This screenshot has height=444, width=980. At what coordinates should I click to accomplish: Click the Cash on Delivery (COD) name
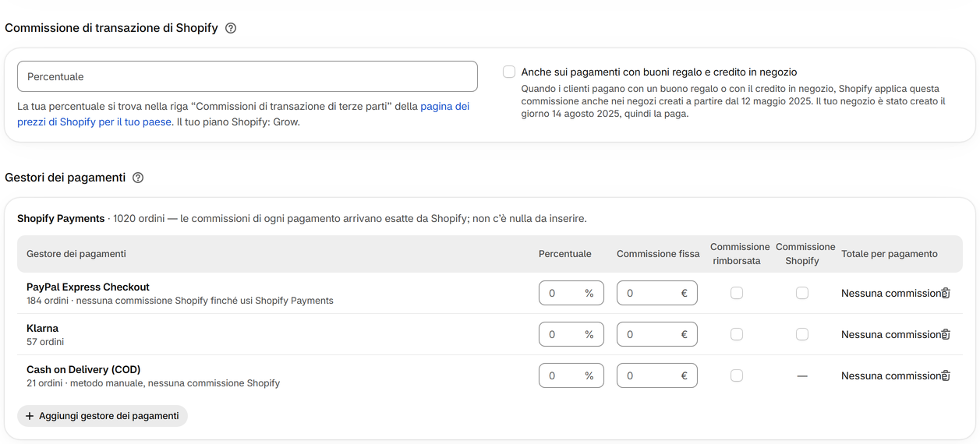pyautogui.click(x=83, y=369)
